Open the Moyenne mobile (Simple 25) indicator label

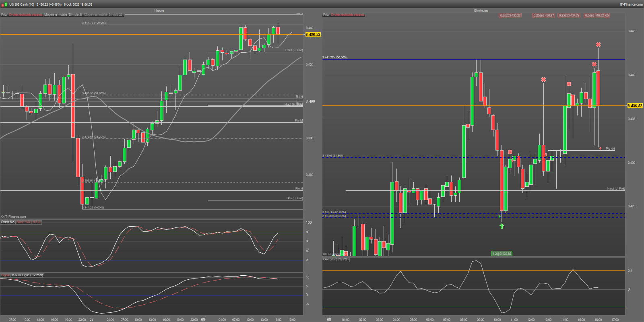tap(104, 15)
